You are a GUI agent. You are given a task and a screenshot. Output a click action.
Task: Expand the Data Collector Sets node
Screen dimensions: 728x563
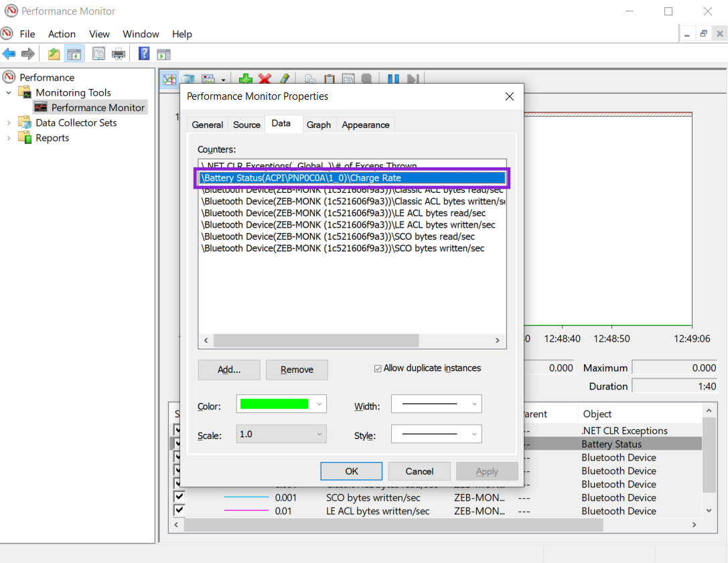(9, 123)
